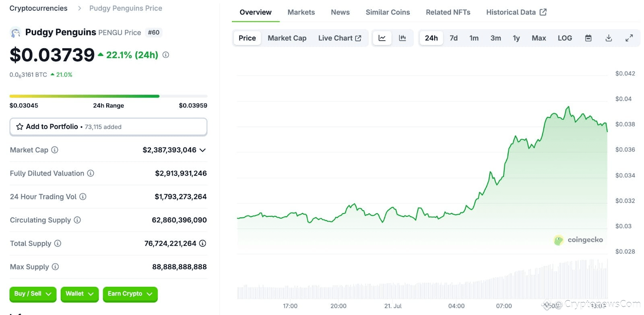This screenshot has height=315, width=644.
Task: Select the 3m time range
Action: tap(496, 38)
